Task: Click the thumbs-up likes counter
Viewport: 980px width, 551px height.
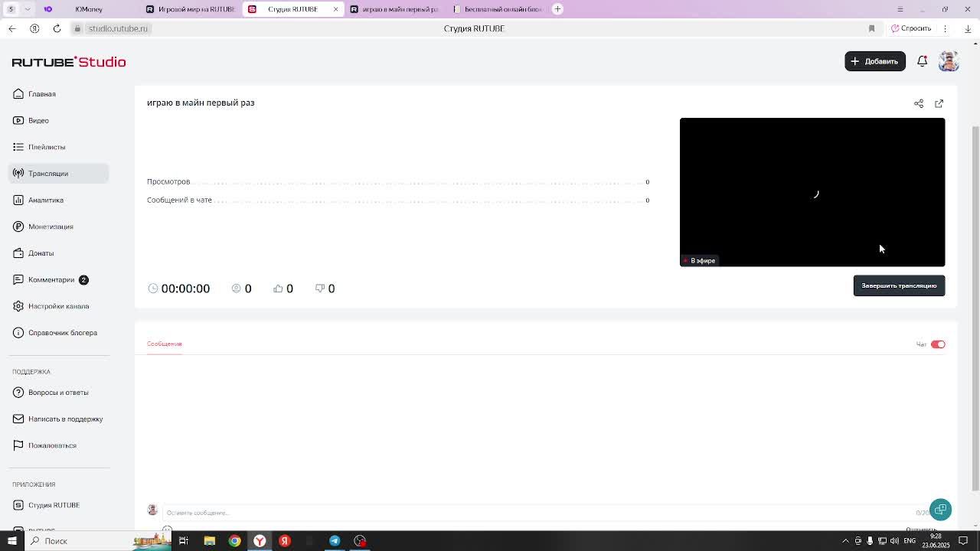Action: 283,289
